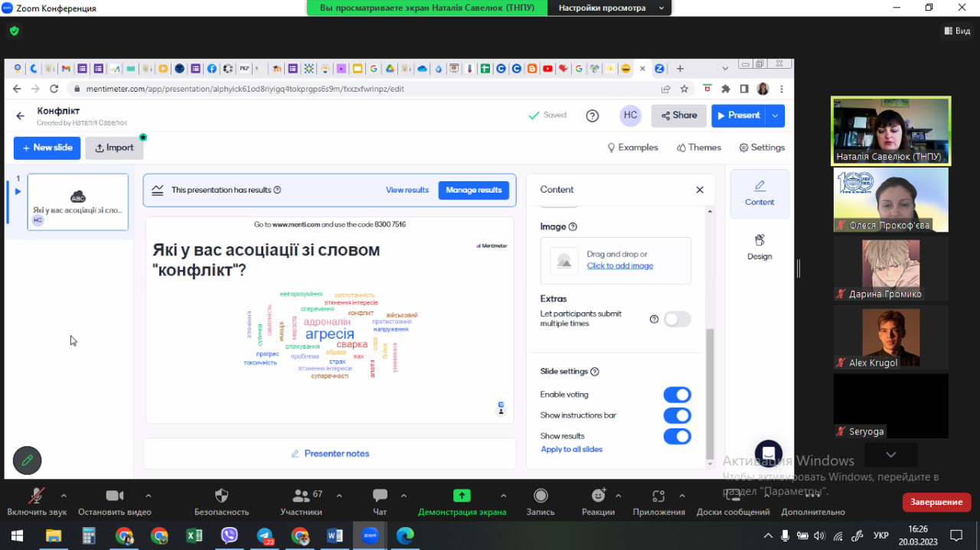Viewport: 980px width, 550px height.
Task: Click the Manage results button
Action: click(473, 190)
